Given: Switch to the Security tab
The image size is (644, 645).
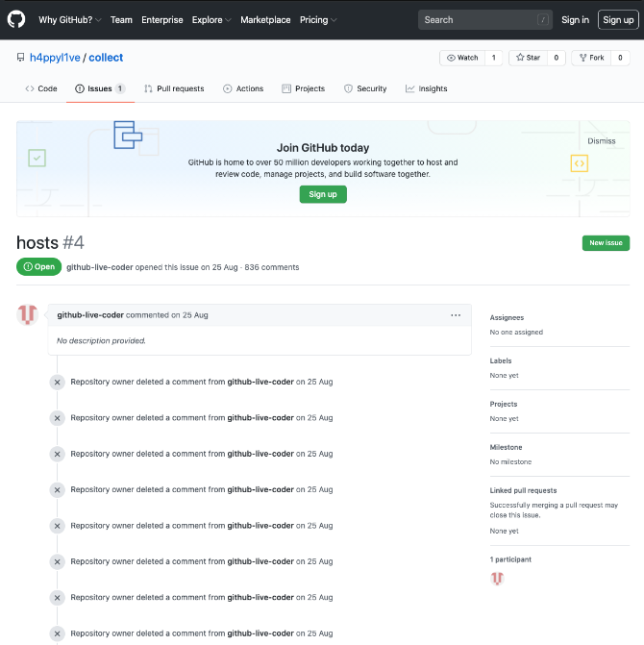Looking at the screenshot, I should point(365,88).
